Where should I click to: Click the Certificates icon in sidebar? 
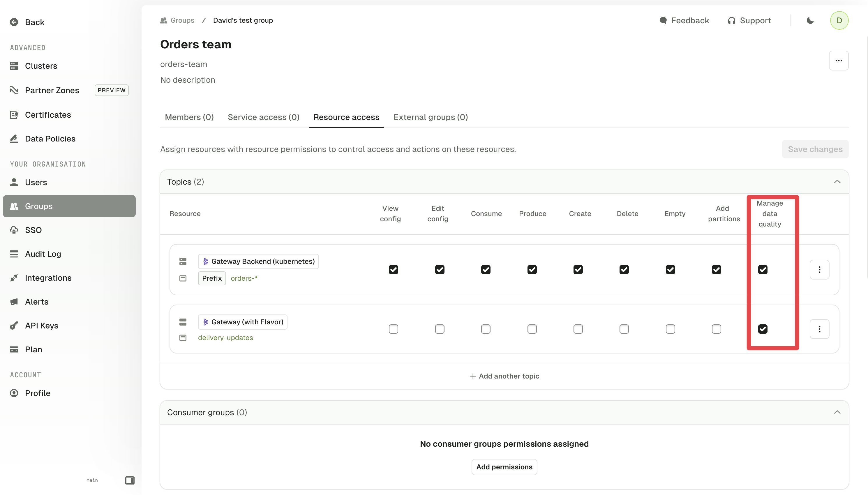(14, 114)
